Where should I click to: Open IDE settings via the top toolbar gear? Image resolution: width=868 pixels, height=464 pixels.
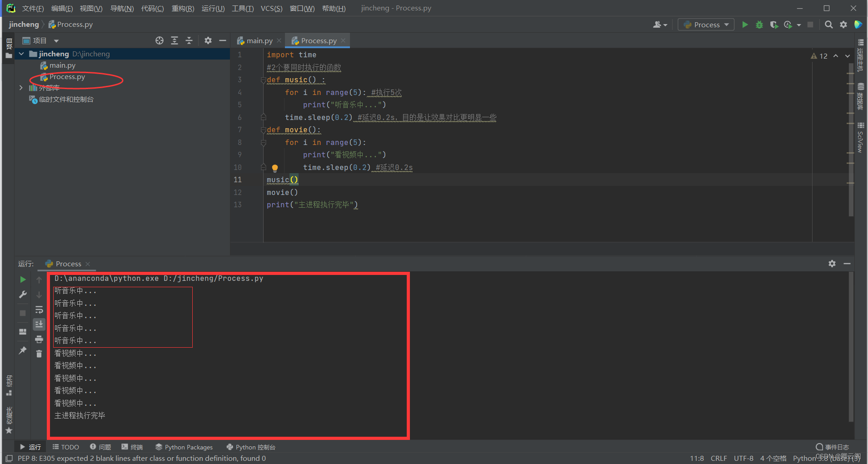point(843,25)
